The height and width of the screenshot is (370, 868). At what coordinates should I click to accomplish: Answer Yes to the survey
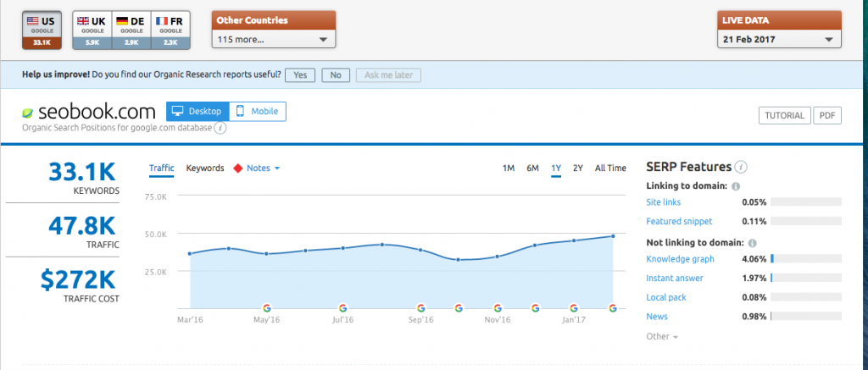point(300,75)
